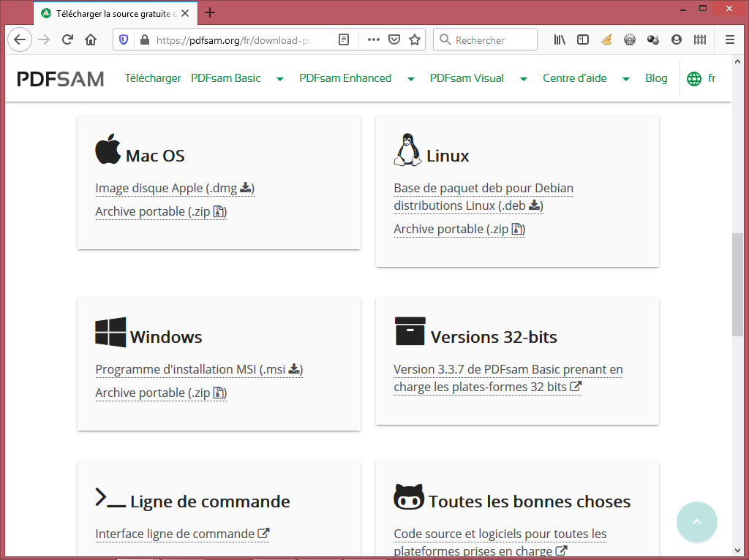Click the barcode-style extension icon
The height and width of the screenshot is (560, 749).
pyautogui.click(x=700, y=39)
